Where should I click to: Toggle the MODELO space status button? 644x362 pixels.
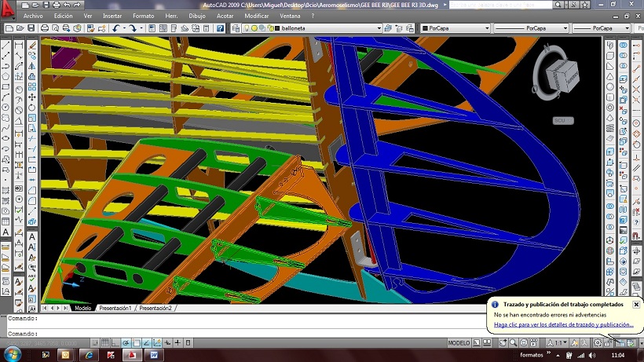click(x=459, y=343)
